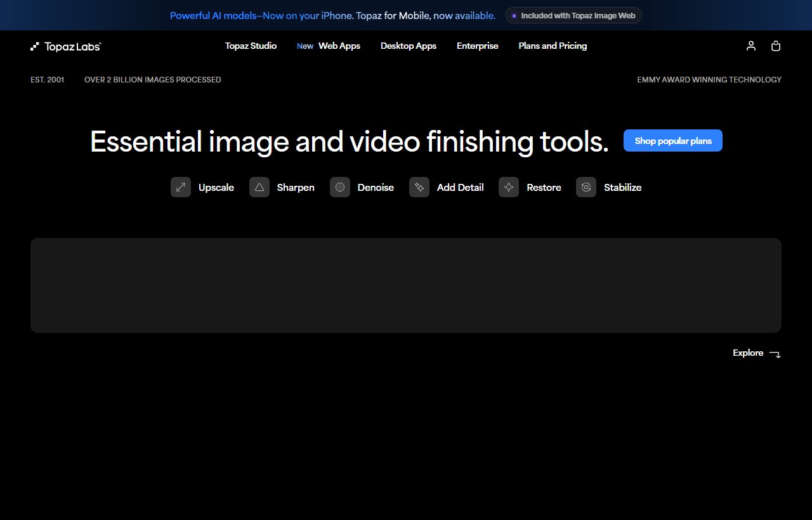Click the Restore star icon
812x520 pixels.
509,187
